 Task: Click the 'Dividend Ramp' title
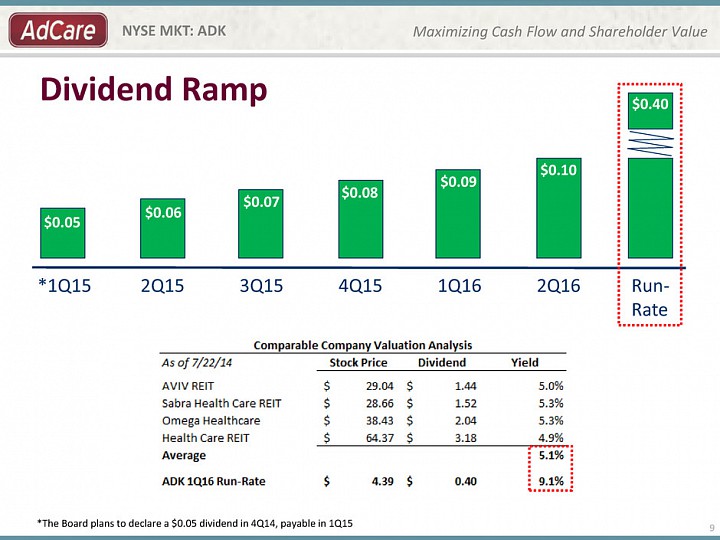(x=154, y=89)
